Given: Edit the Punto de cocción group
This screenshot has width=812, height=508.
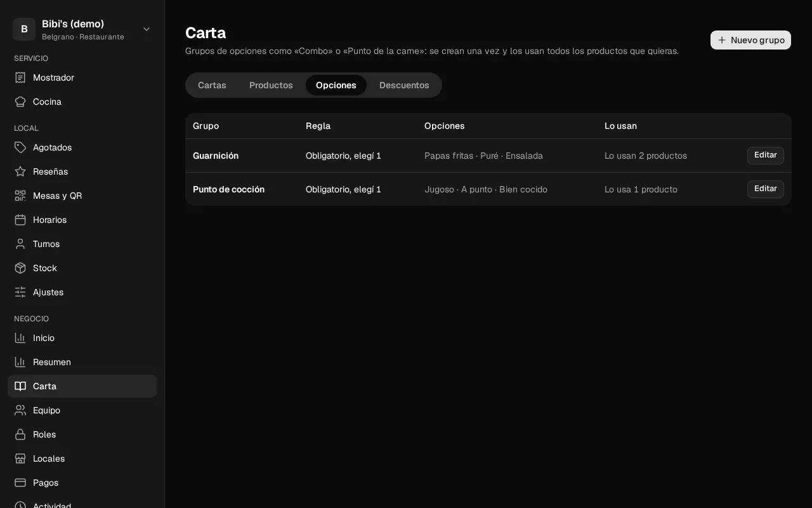Looking at the screenshot, I should tap(766, 189).
